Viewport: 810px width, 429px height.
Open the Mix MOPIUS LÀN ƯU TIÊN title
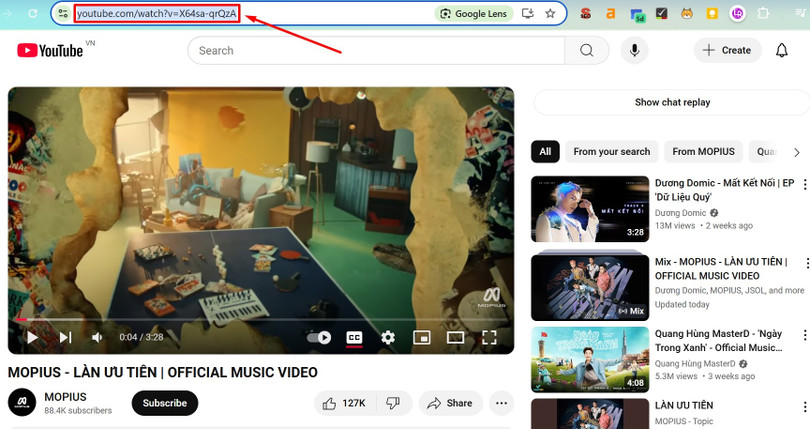tap(722, 269)
